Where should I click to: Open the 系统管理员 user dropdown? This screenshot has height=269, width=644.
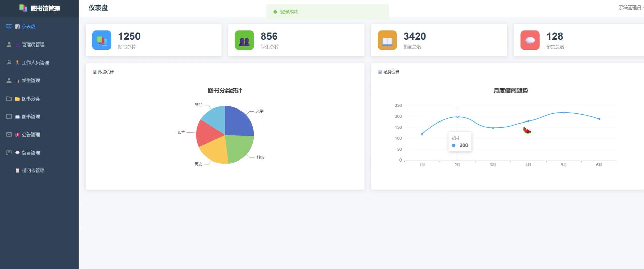tap(631, 8)
